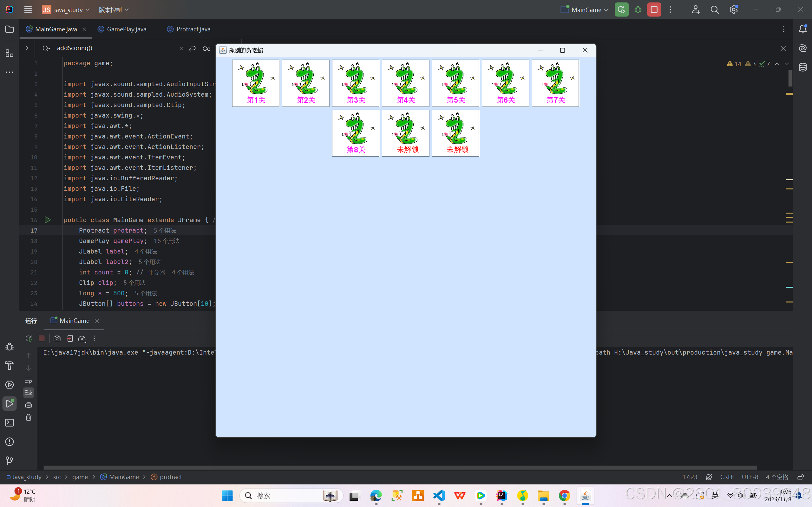
Task: Open the Git version control tool window
Action: click(x=10, y=461)
